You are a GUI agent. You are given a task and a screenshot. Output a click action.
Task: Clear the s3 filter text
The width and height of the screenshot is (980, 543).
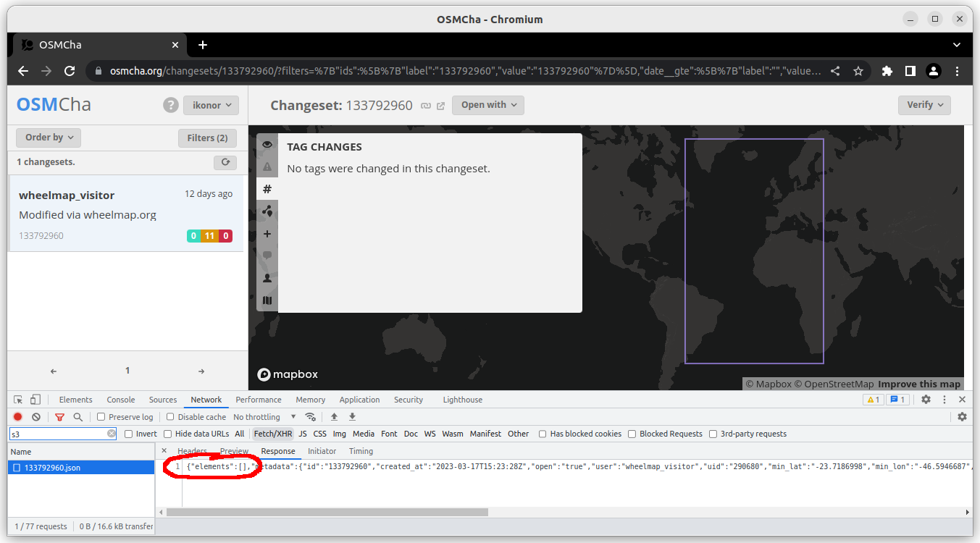click(x=111, y=434)
